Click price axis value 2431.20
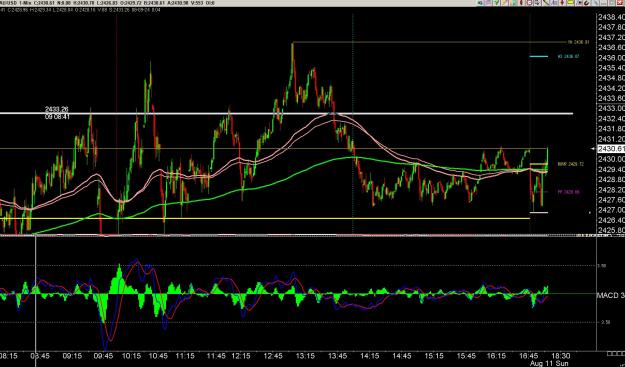Image resolution: width=625 pixels, height=367 pixels. [x=611, y=139]
